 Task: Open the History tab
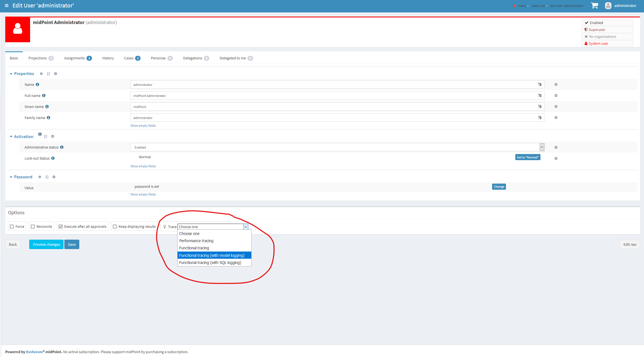[x=108, y=58]
